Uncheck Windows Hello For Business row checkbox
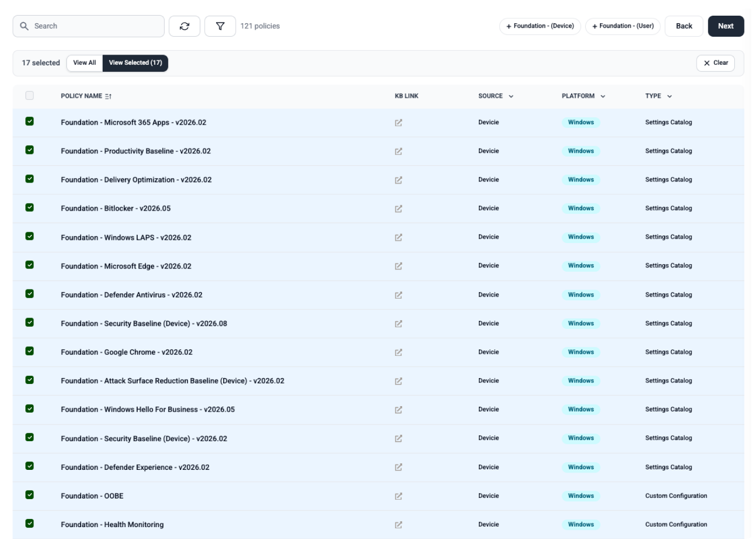756x539 pixels. 30,408
